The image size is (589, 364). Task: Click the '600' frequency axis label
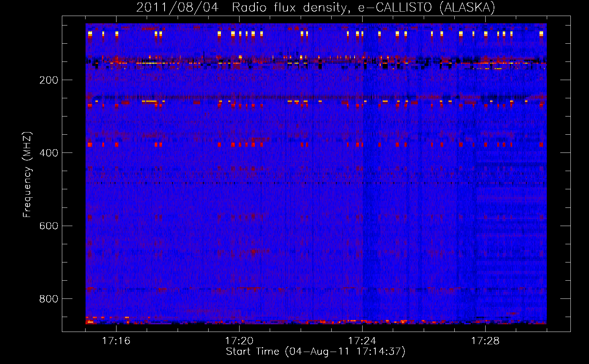48,226
